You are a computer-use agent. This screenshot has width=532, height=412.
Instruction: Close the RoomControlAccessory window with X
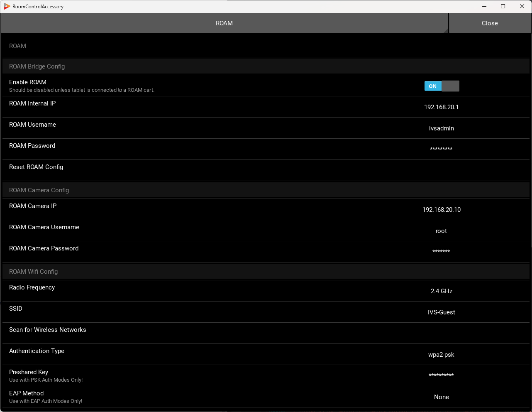point(522,6)
